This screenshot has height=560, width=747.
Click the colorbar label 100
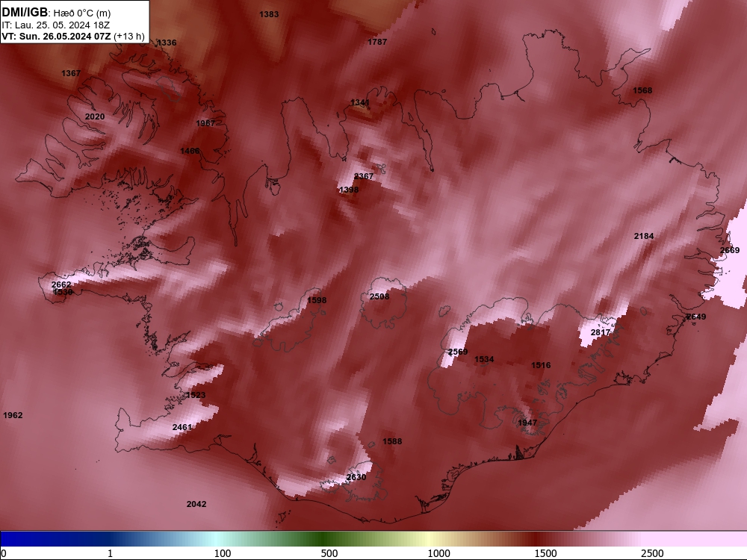pos(223,553)
